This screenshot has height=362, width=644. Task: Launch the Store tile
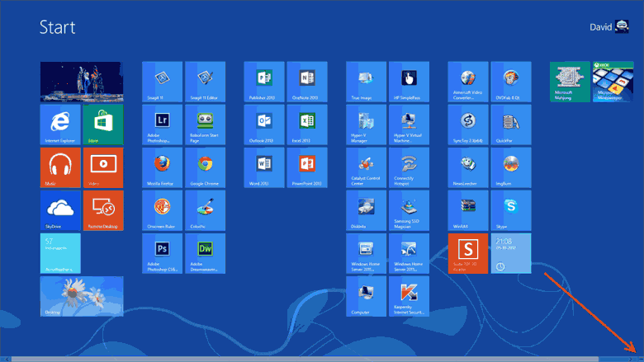point(103,125)
